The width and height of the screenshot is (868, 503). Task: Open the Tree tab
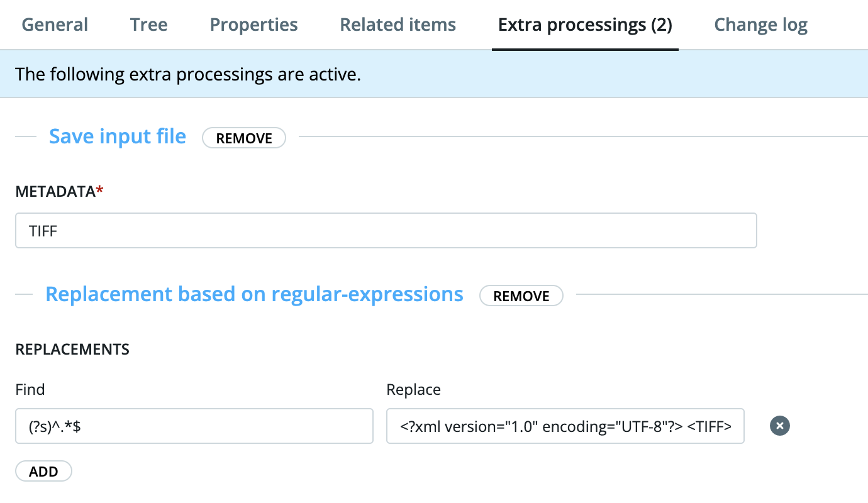[149, 25]
